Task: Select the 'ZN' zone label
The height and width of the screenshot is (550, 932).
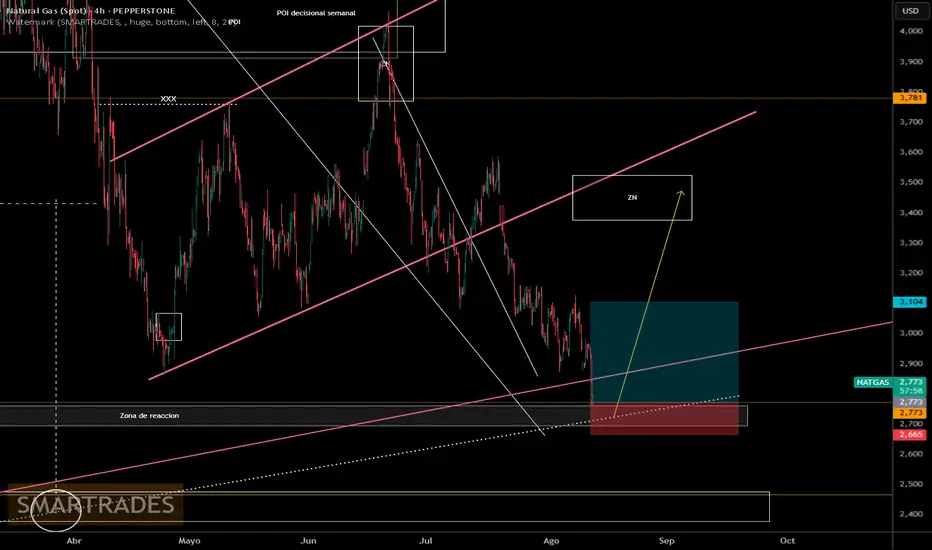Action: (x=632, y=197)
